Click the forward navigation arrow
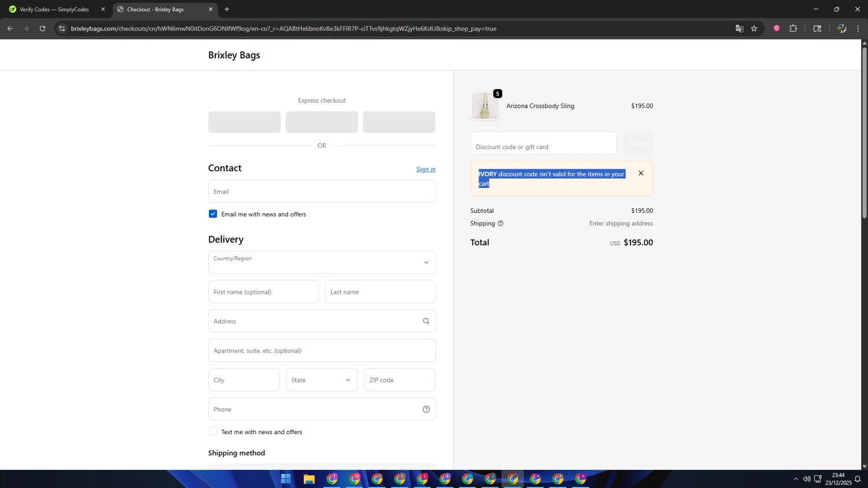The width and height of the screenshot is (868, 488). (x=26, y=28)
